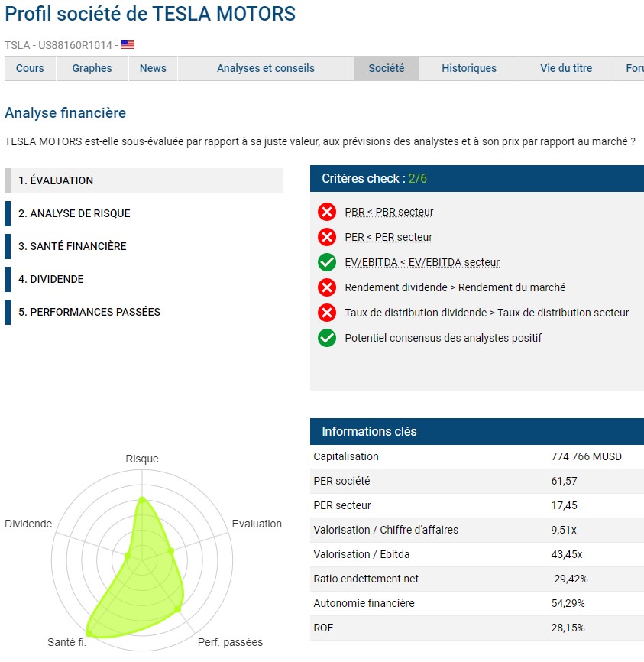Screen dimensions: 644x662
Task: Open section 3. SANTÉ FINANCIÈRE
Action: tap(144, 247)
